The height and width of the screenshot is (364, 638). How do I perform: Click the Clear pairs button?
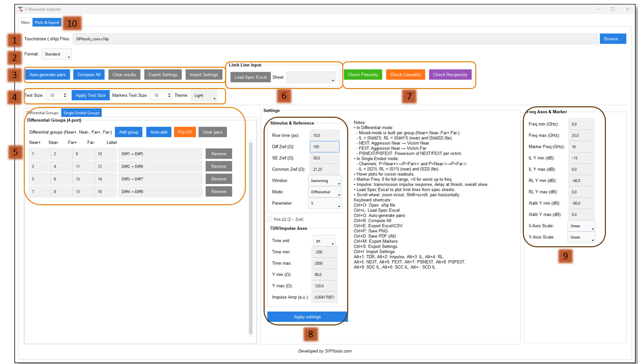(x=213, y=132)
